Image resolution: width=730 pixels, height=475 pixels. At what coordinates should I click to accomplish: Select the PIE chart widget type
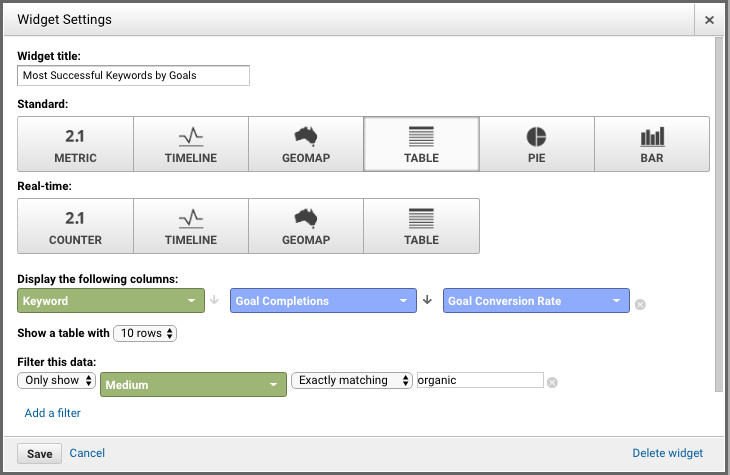pos(537,144)
